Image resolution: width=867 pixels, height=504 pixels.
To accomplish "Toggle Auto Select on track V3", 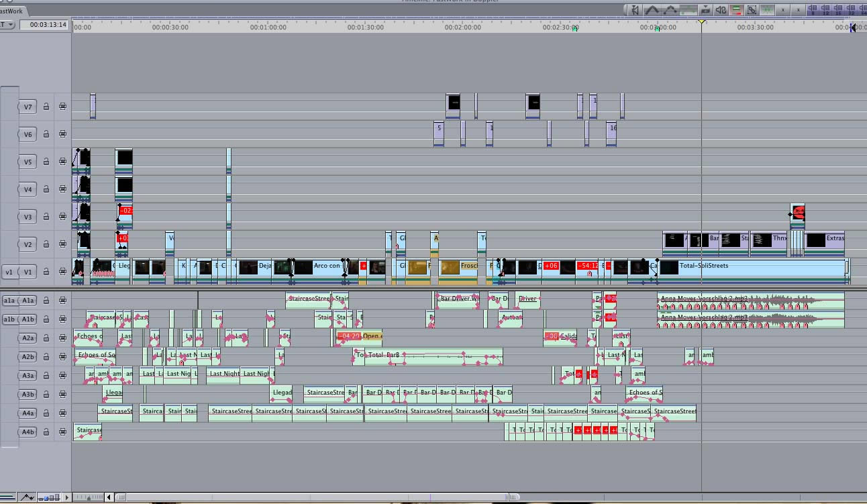I will pos(62,217).
